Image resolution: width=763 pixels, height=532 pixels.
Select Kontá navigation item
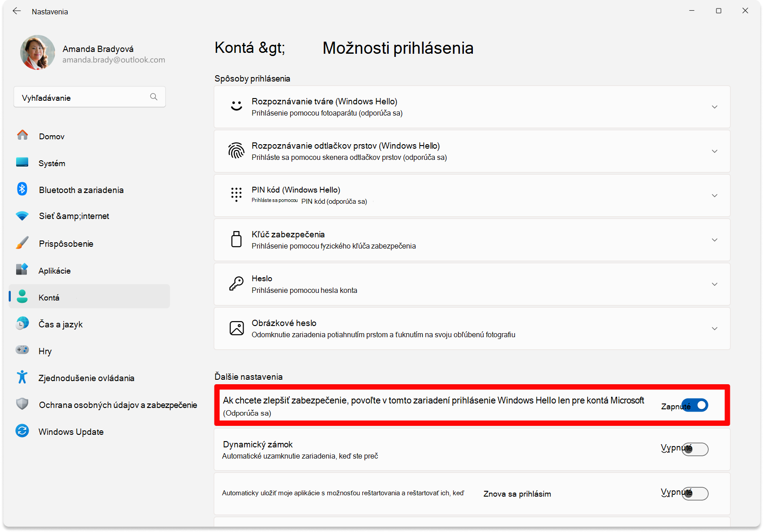click(x=90, y=296)
